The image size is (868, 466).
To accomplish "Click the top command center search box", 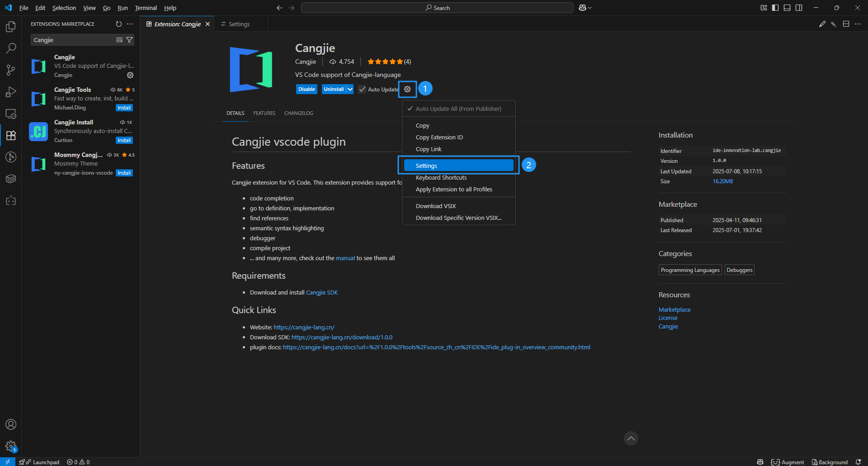I will tap(437, 8).
